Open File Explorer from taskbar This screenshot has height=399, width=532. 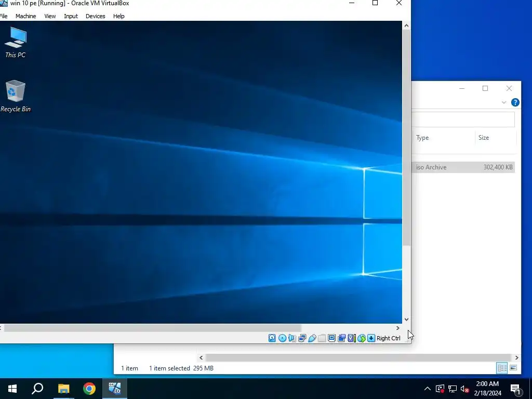click(63, 389)
